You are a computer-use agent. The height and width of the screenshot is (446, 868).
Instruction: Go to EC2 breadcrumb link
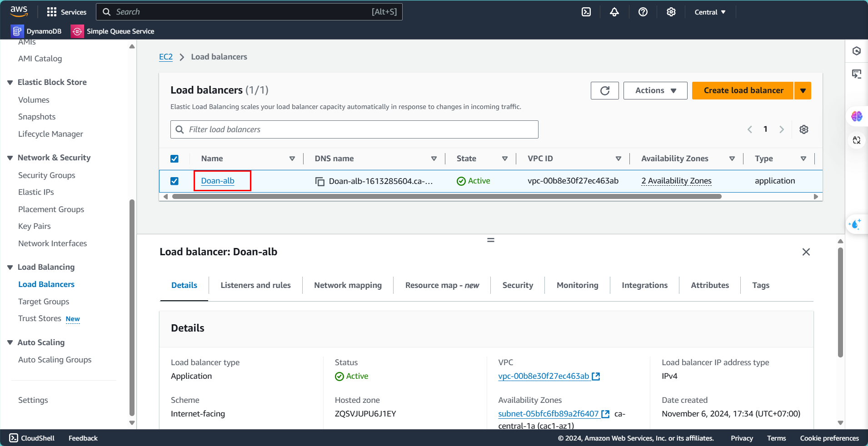coord(166,57)
